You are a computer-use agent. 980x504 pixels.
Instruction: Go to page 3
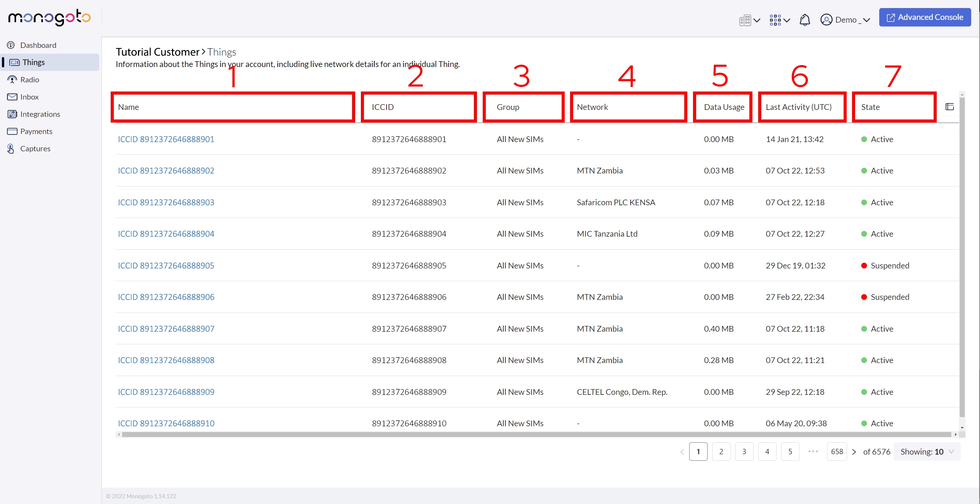pos(744,452)
